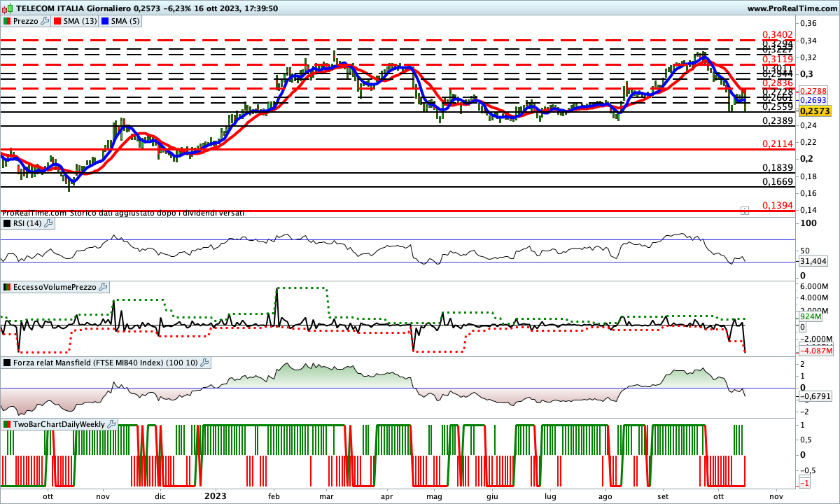
Task: Click the small red dividend marker icon
Action: (744, 209)
